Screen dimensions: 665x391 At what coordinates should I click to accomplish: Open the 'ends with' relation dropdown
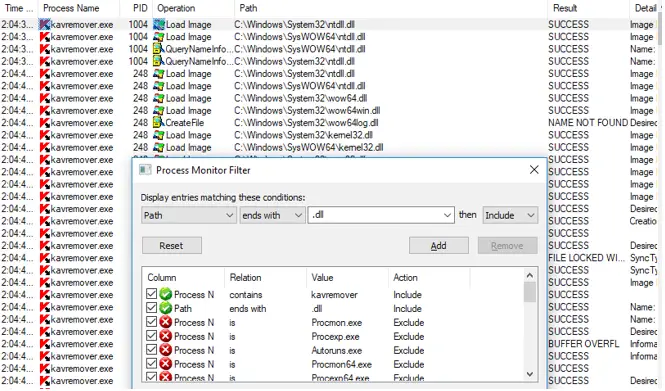(272, 215)
